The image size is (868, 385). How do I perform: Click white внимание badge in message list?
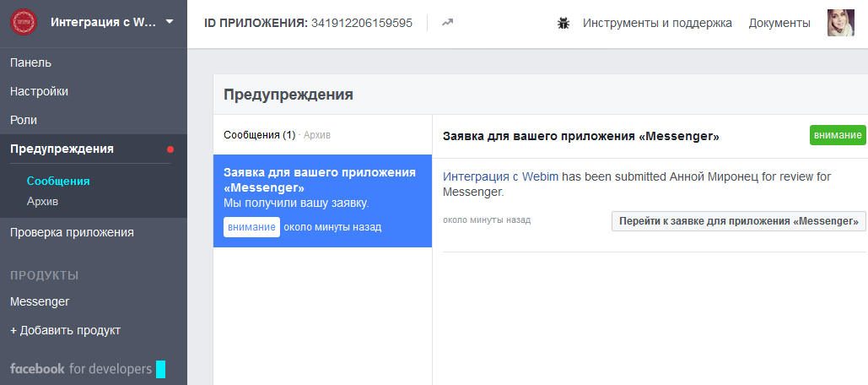click(252, 227)
